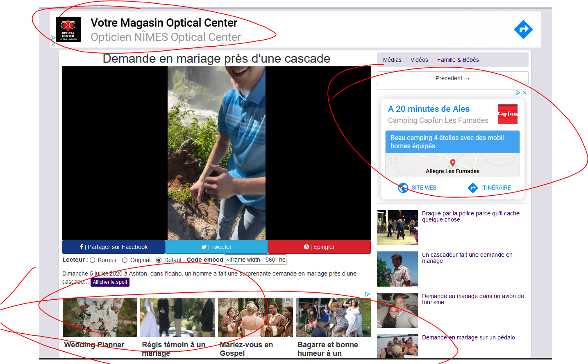Viewport: 588px width, 364px height.
Task: Click the Tweeter share button
Action: pyautogui.click(x=216, y=247)
